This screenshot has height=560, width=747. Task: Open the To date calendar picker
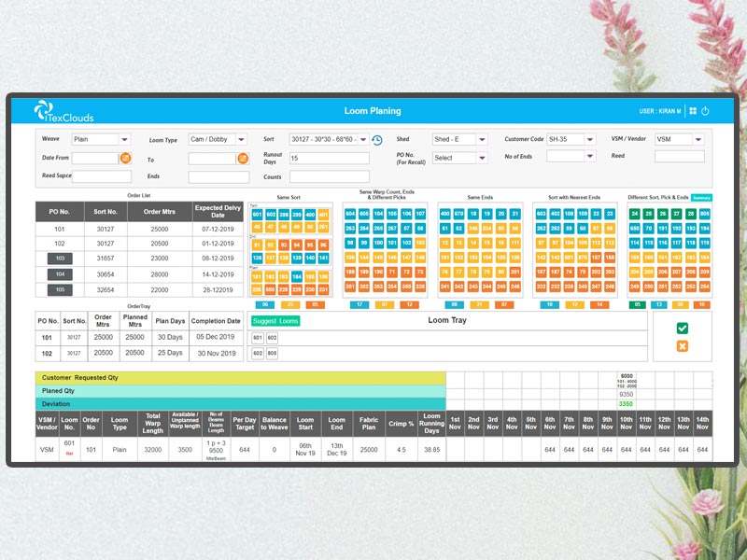243,159
